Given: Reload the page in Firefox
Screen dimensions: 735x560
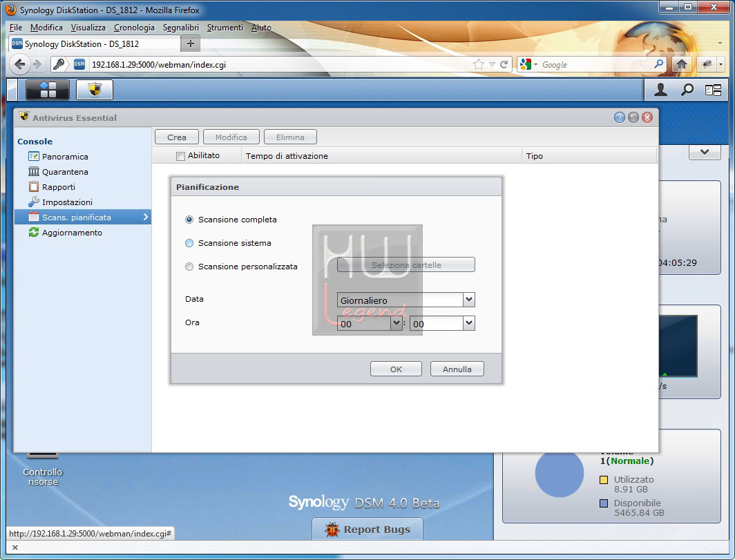Looking at the screenshot, I should tap(504, 64).
